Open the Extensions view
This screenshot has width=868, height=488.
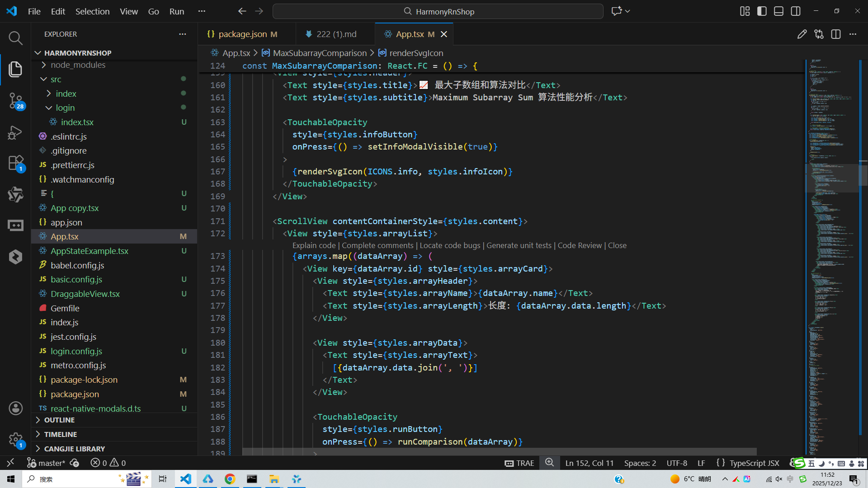[15, 163]
